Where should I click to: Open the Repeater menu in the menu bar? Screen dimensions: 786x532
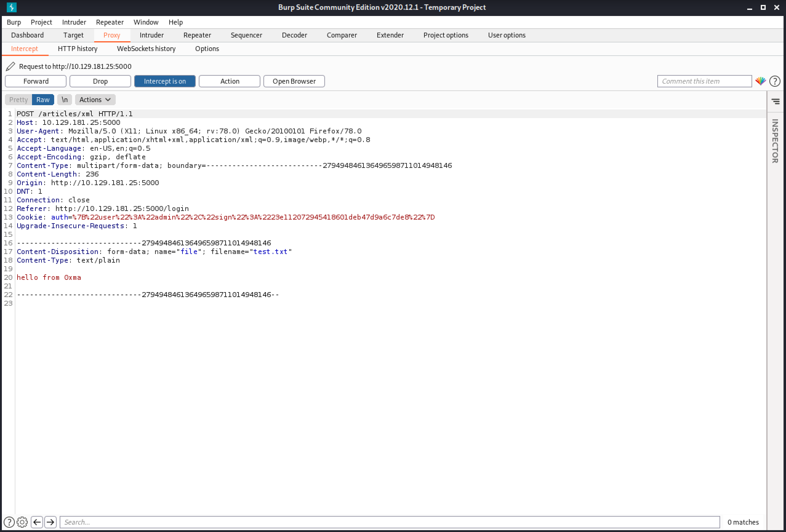point(110,22)
